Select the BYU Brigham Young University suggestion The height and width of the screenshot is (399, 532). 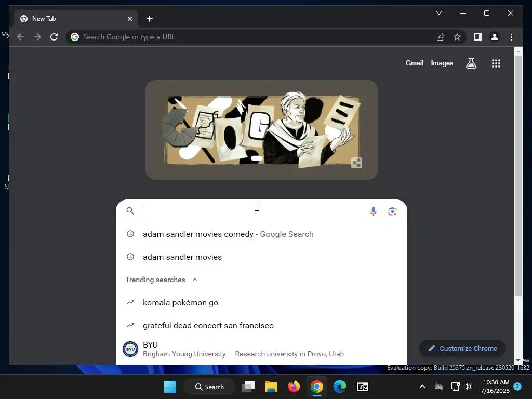(261, 349)
